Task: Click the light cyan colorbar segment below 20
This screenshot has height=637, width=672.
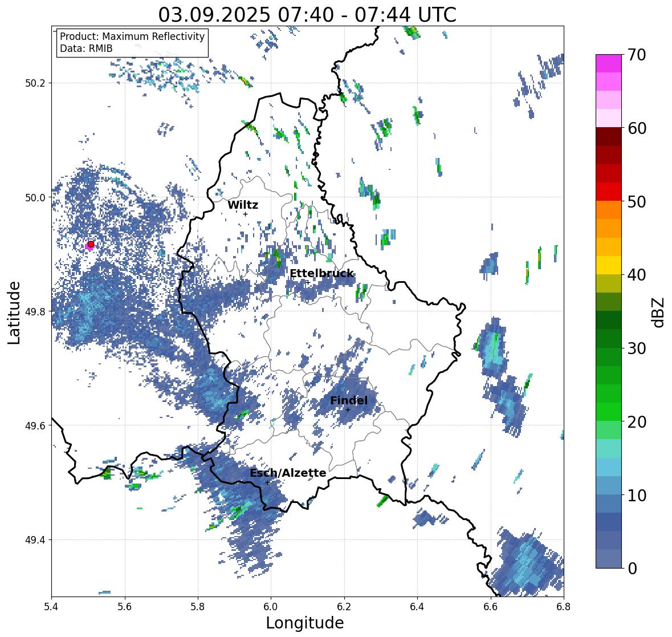Action: [609, 449]
